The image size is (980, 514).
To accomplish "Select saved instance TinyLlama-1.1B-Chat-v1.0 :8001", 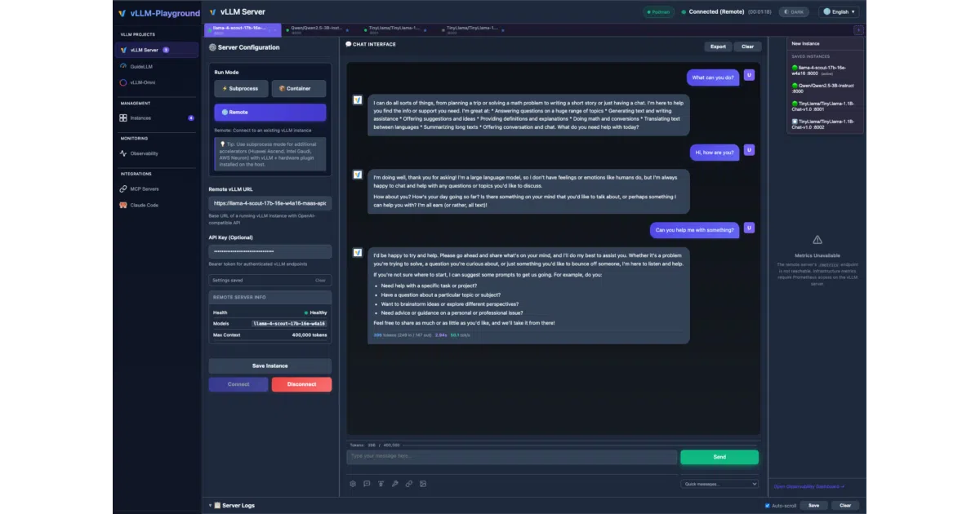I will pos(825,106).
